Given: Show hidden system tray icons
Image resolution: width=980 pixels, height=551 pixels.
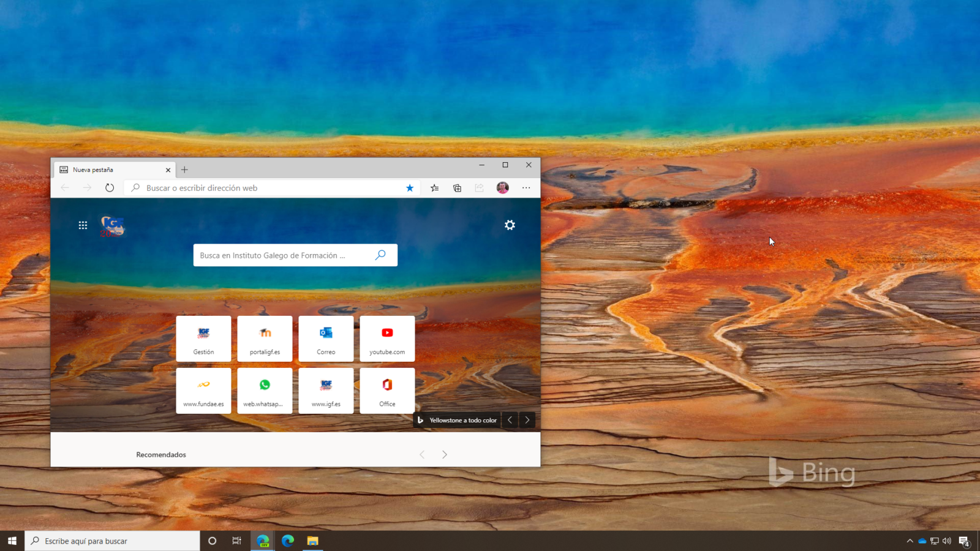Looking at the screenshot, I should tap(910, 541).
